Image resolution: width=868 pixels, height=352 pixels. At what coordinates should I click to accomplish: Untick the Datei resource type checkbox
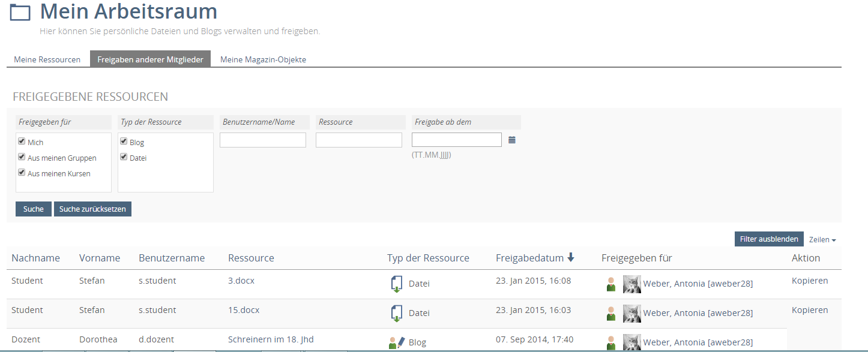(124, 157)
